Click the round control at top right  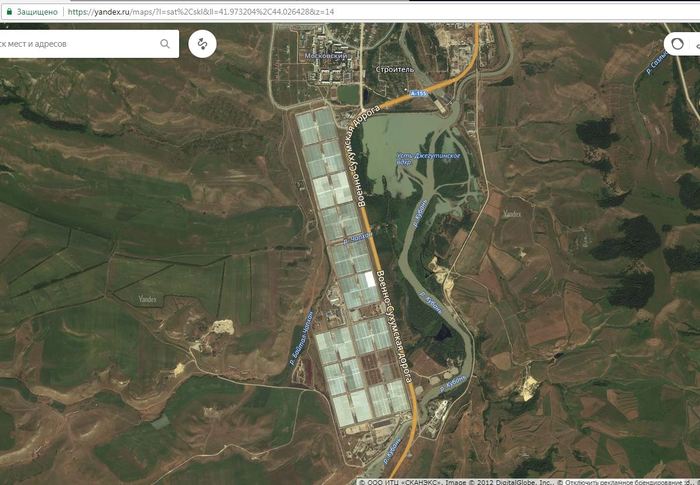click(679, 44)
